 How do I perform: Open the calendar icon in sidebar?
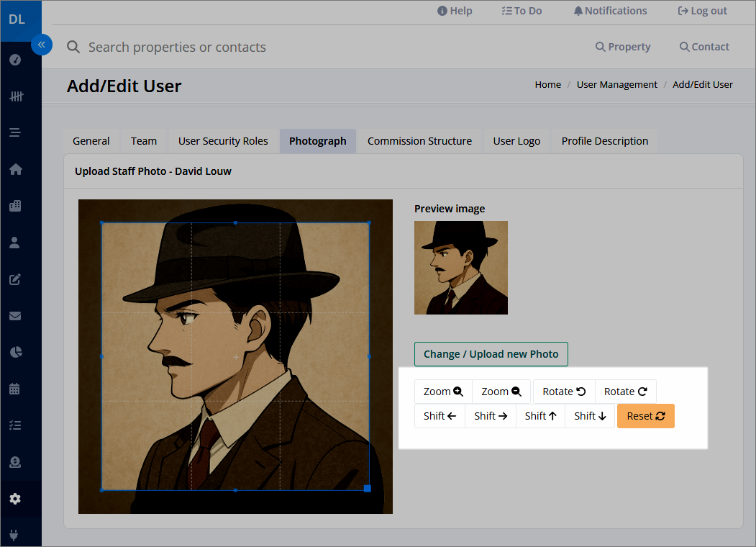(15, 389)
